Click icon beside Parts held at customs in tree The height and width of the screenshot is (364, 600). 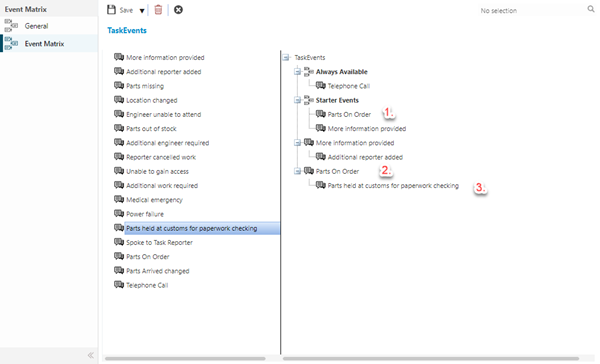click(321, 185)
